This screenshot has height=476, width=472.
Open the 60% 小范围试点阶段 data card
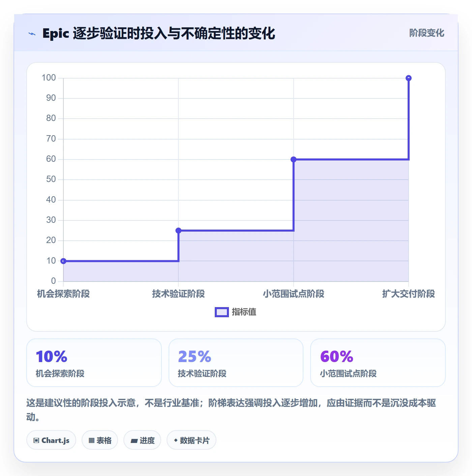click(x=378, y=363)
